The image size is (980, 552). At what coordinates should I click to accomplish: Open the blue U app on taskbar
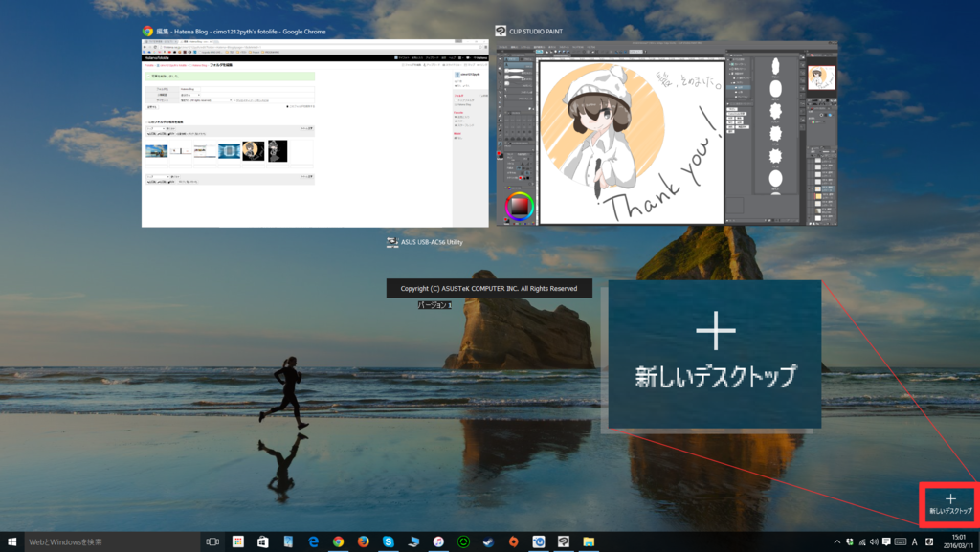pyautogui.click(x=538, y=541)
